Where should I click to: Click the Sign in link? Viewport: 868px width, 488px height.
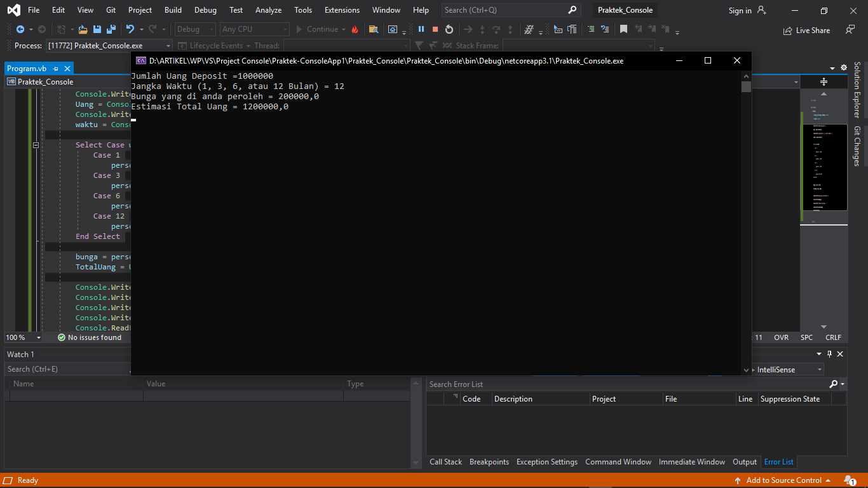click(740, 11)
